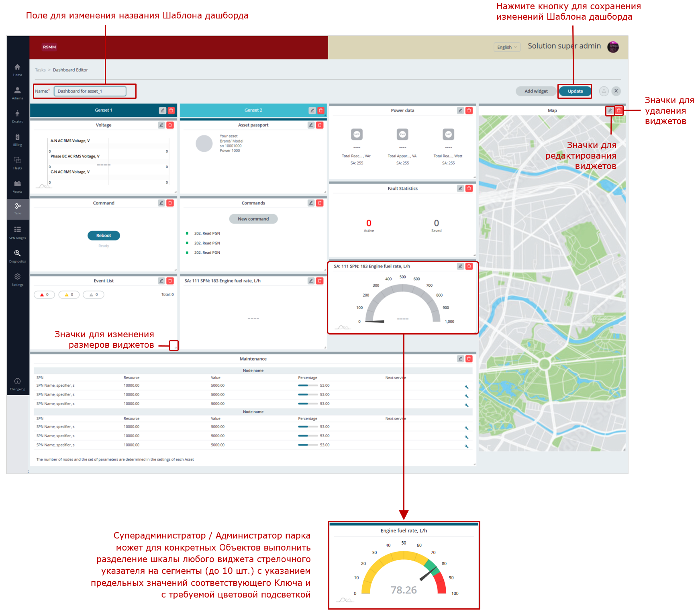The width and height of the screenshot is (700, 616).
Task: Select the Genset 1 tab
Action: 103,110
